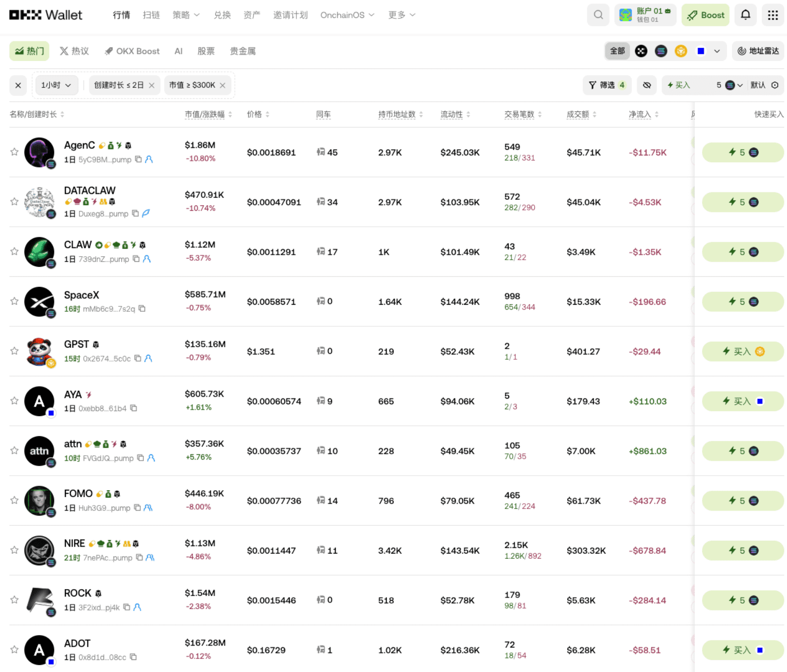Image resolution: width=787 pixels, height=672 pixels.
Task: Open the notifications bell
Action: [x=745, y=15]
